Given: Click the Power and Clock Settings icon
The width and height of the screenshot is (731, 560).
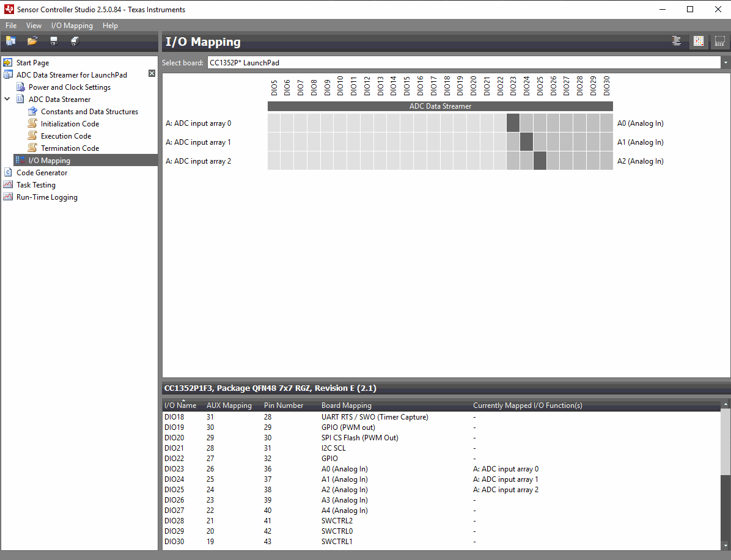Looking at the screenshot, I should coord(21,87).
